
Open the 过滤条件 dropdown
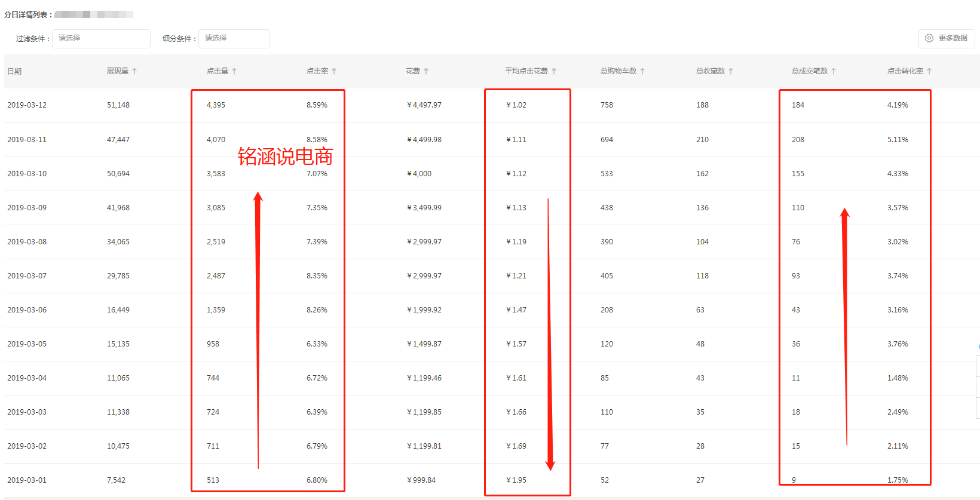(x=101, y=38)
